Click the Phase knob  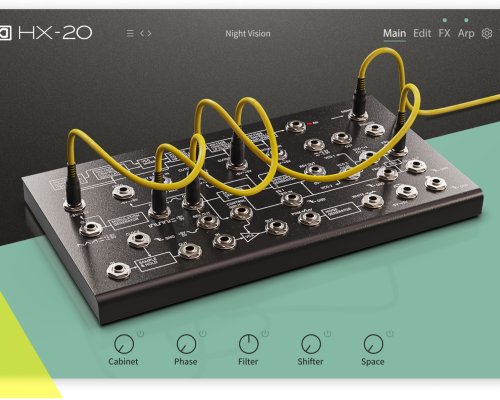[x=186, y=344]
